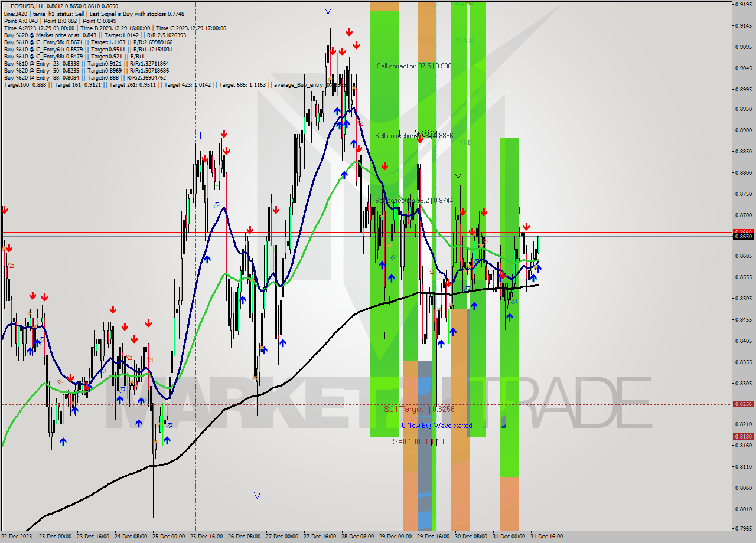Click the 0.8555 price scale label
Image resolution: width=756 pixels, height=543 pixels.
click(x=743, y=277)
